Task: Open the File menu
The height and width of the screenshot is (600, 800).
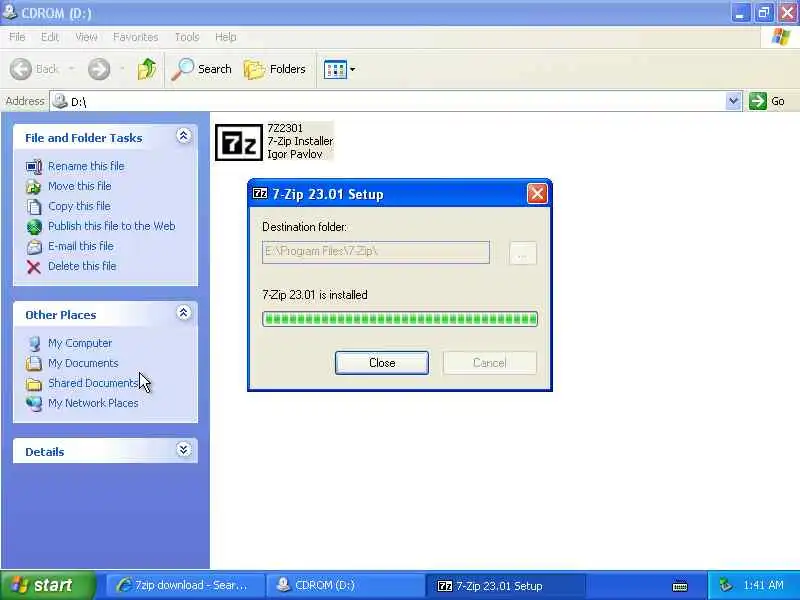Action: pos(17,37)
